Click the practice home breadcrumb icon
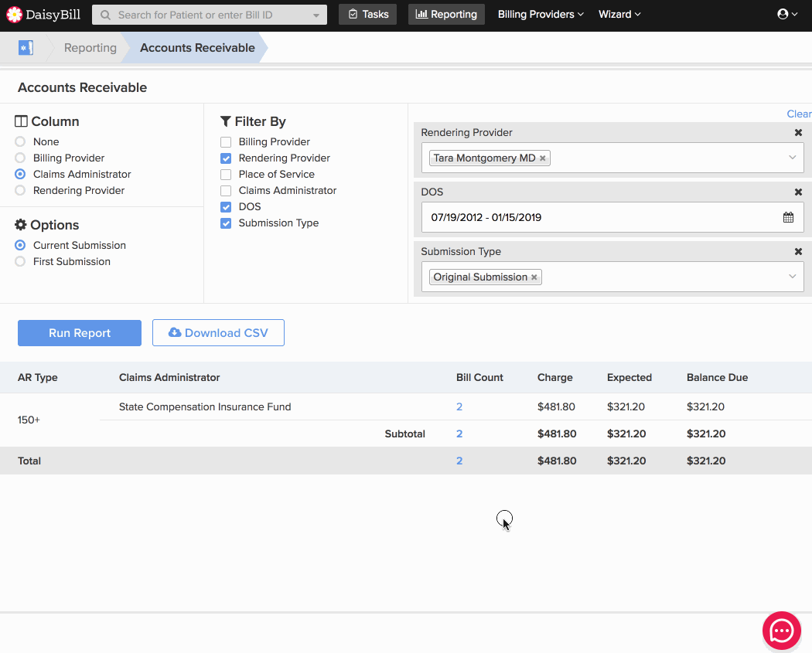This screenshot has height=653, width=812. [26, 48]
